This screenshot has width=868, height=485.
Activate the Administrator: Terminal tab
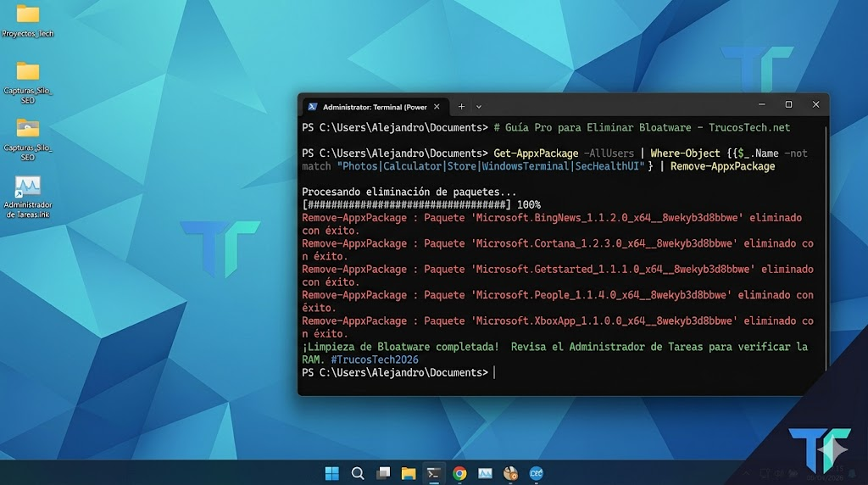[375, 107]
